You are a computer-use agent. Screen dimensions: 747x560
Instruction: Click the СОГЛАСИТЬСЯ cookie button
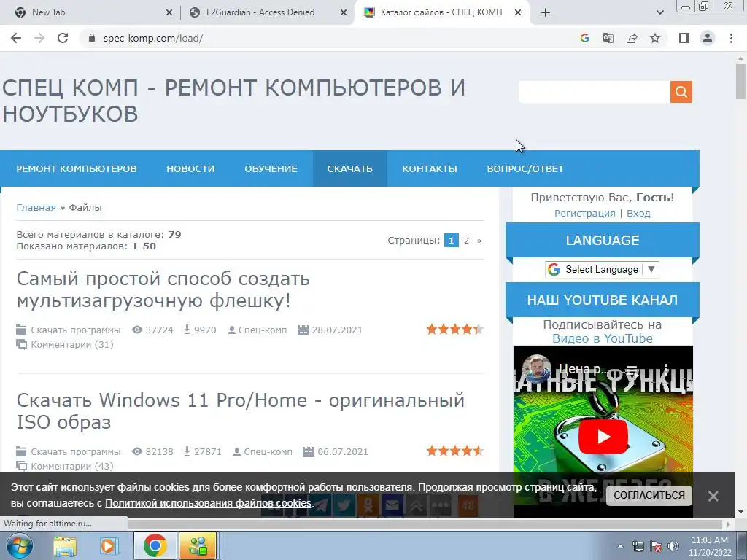pos(649,496)
